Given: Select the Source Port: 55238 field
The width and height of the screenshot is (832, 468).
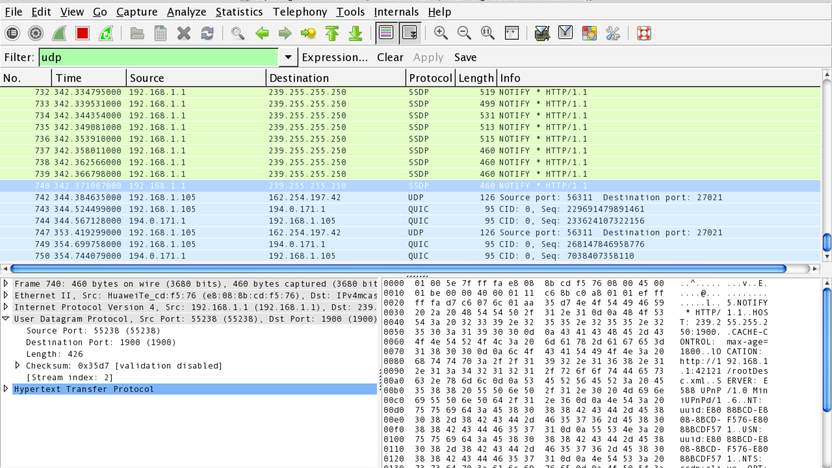Looking at the screenshot, I should (x=93, y=331).
